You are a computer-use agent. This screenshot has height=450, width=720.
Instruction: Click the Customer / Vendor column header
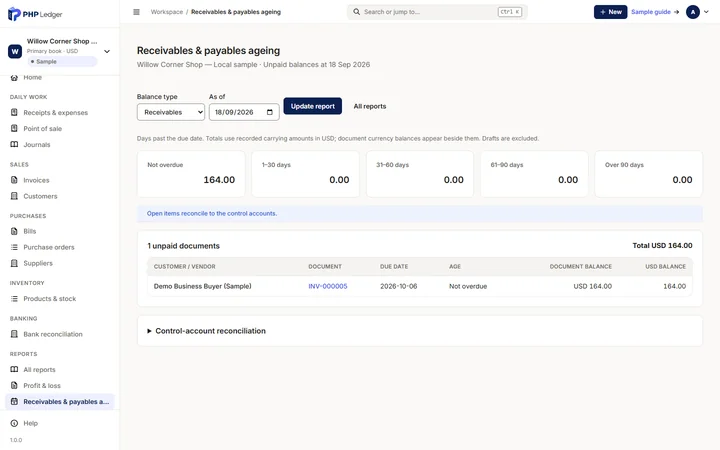point(185,266)
